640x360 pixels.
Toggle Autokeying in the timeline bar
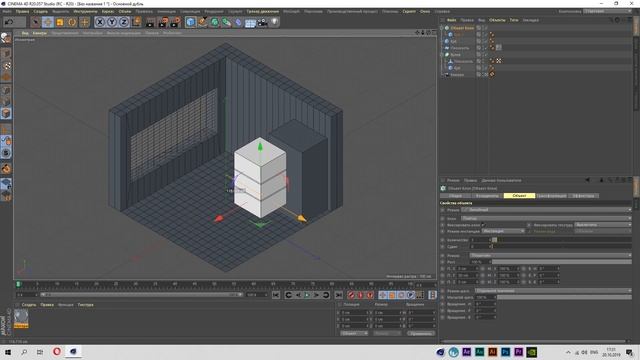360,295
